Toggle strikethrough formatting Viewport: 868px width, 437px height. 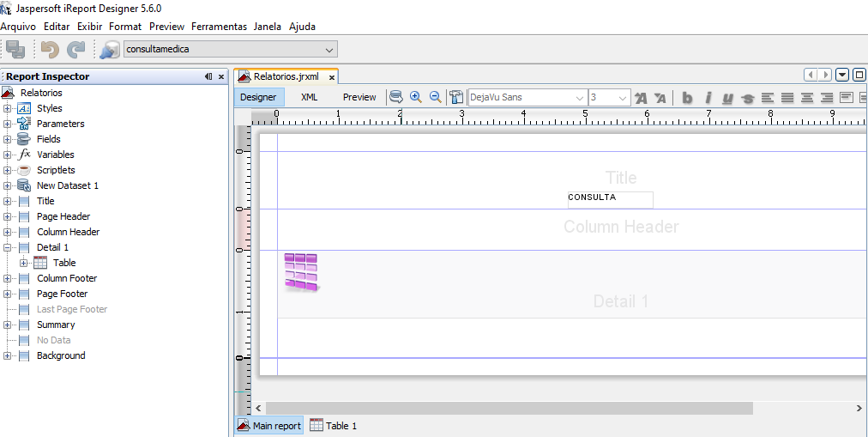coord(747,98)
